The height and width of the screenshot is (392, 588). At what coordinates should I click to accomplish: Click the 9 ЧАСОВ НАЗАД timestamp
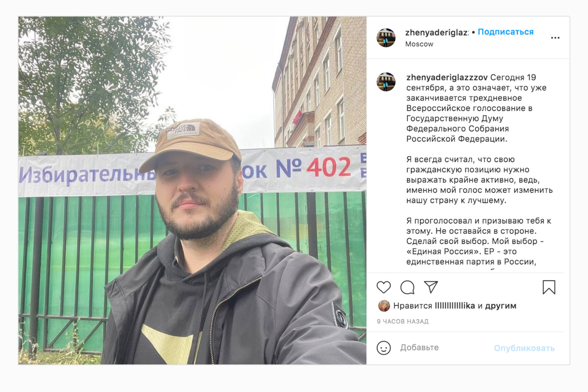403,321
